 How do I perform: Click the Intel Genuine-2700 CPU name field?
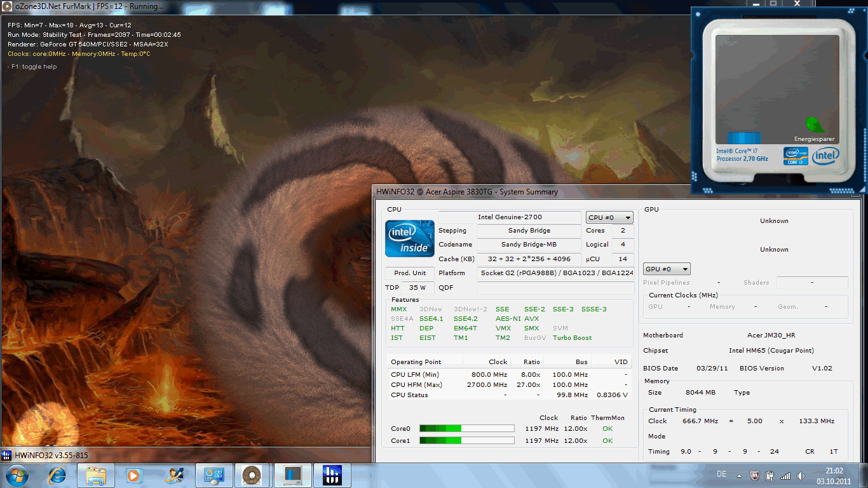[510, 217]
